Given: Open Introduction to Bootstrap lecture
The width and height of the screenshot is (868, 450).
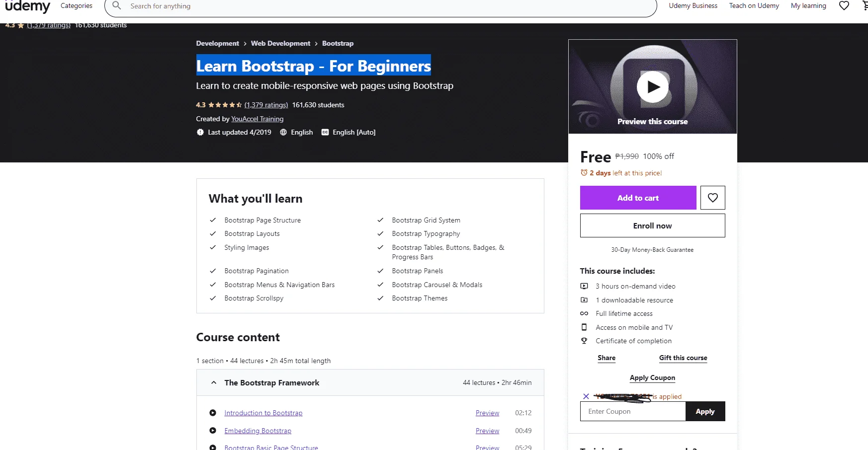Looking at the screenshot, I should coord(263,413).
